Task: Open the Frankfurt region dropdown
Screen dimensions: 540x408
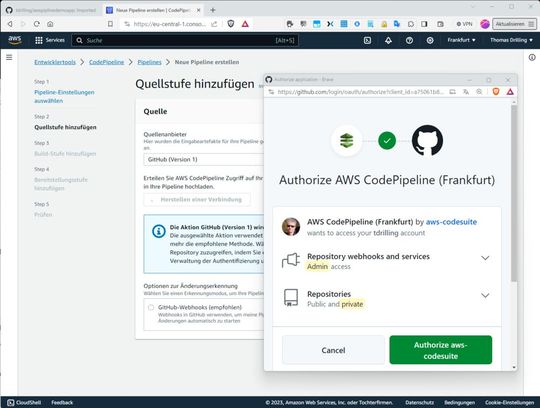Action: pyautogui.click(x=461, y=40)
